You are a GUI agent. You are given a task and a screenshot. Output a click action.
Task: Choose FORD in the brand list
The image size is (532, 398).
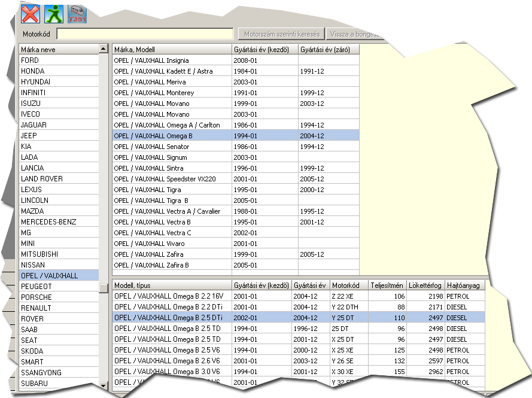click(x=59, y=60)
